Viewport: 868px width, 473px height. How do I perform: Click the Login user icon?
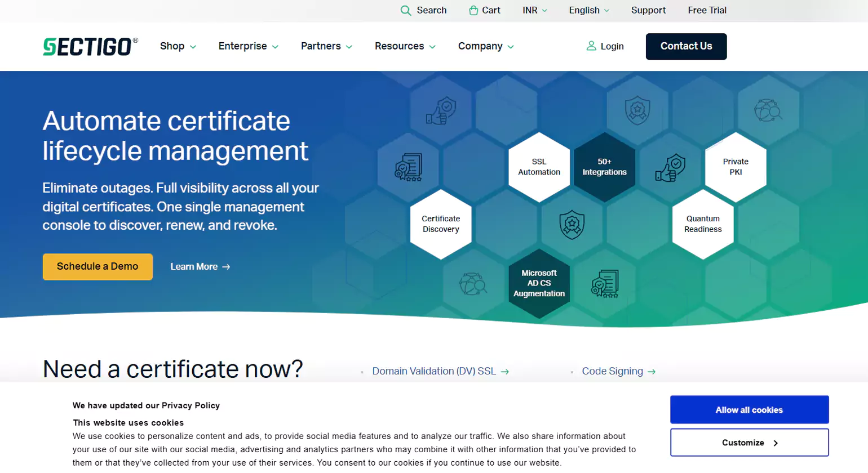(x=591, y=46)
